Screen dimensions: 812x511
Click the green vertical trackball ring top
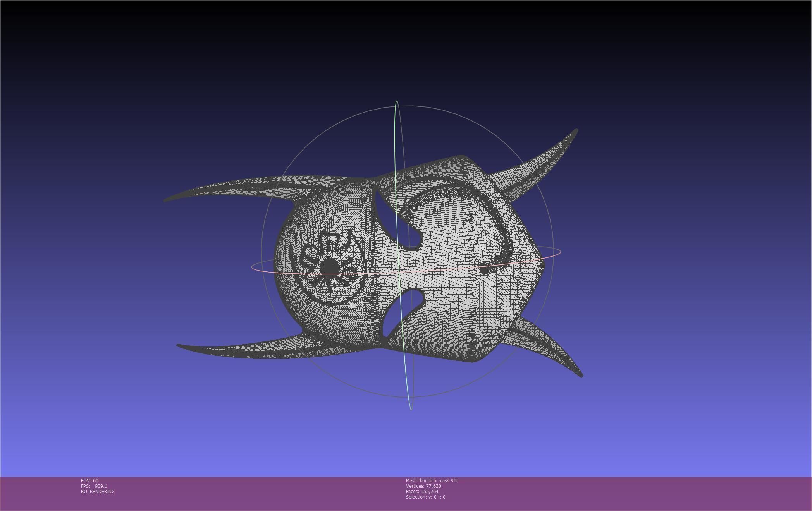coord(397,102)
